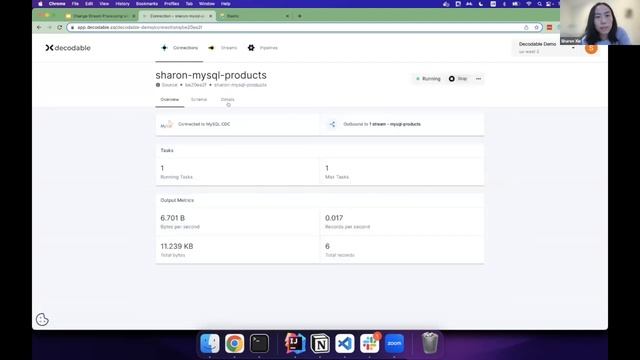Switch to the third Chrome tab
The height and width of the screenshot is (360, 640).
tap(254, 16)
